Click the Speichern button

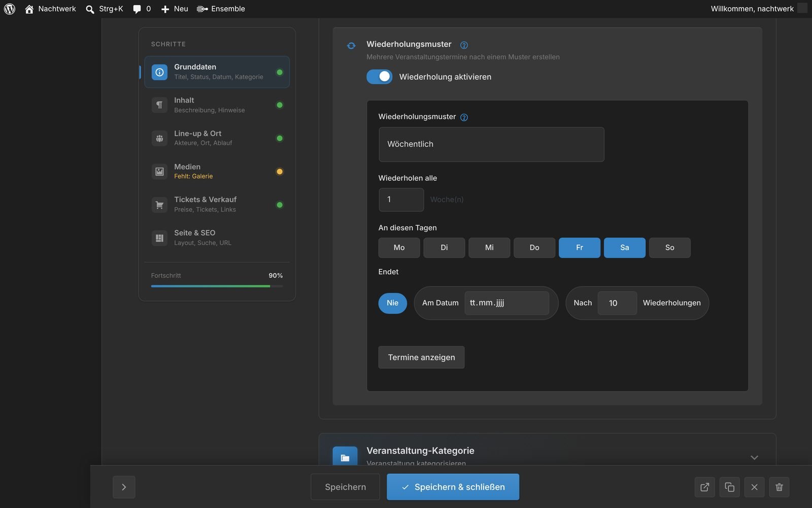click(345, 487)
